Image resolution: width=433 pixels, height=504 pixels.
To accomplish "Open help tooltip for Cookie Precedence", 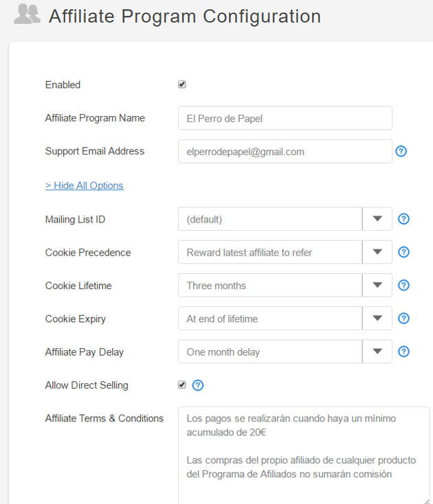I will click(404, 252).
